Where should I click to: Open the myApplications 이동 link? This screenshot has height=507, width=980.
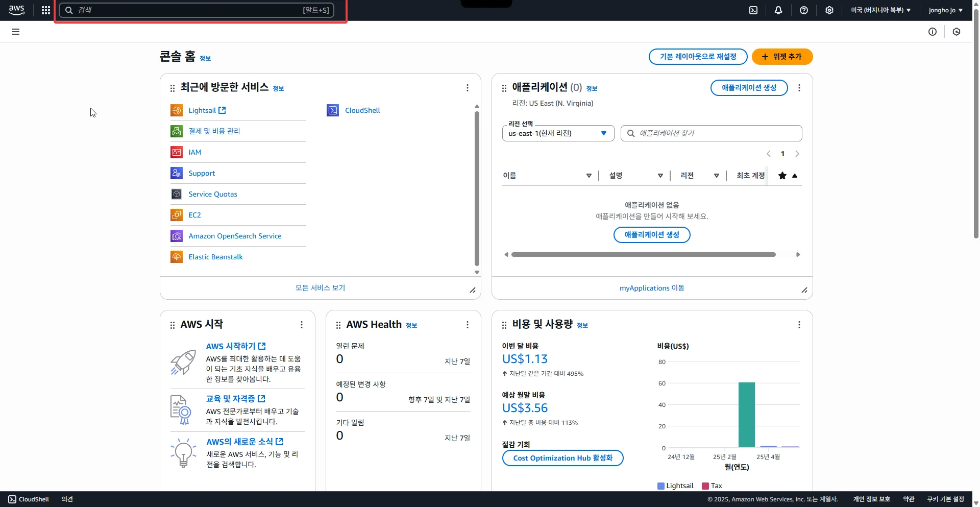tap(652, 288)
